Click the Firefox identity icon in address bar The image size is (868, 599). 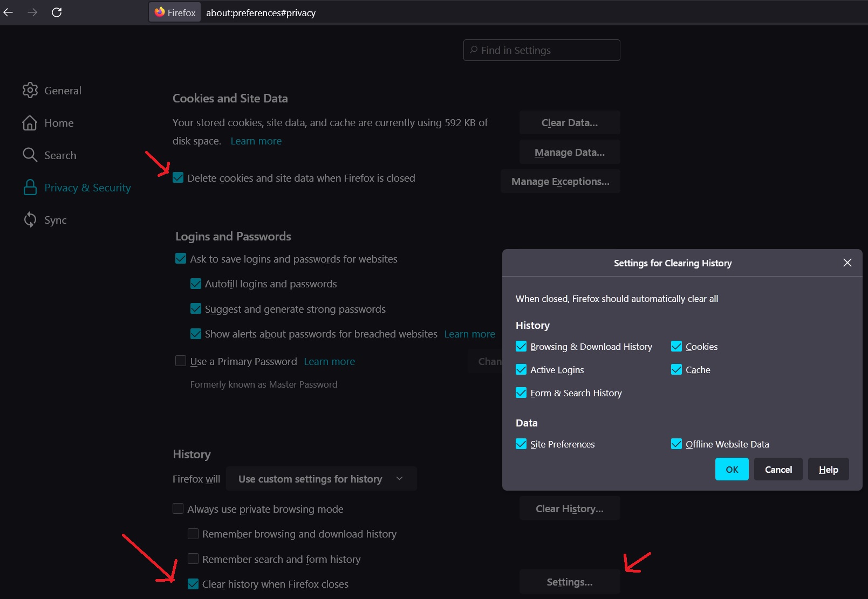pos(175,12)
